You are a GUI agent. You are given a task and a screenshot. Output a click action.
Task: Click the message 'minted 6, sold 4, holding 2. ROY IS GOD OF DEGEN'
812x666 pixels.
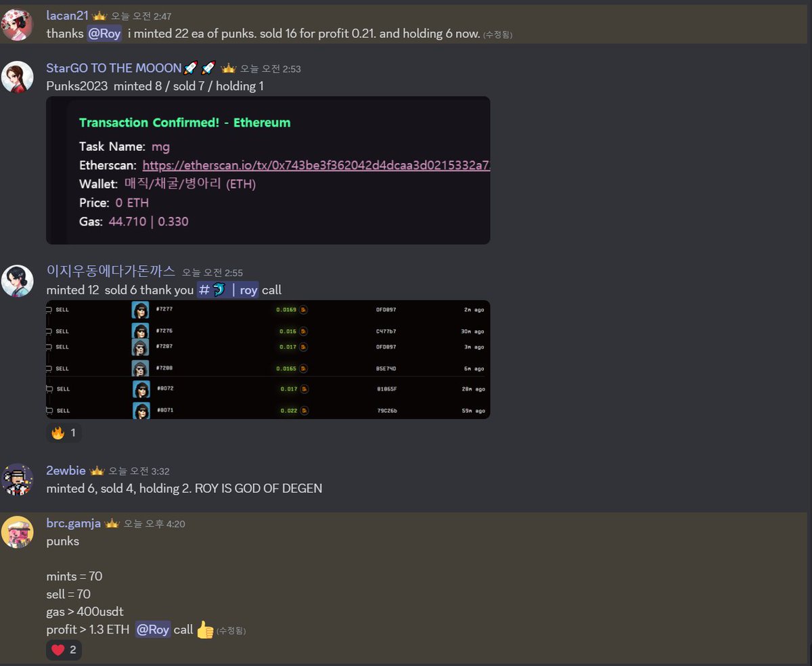tap(184, 488)
